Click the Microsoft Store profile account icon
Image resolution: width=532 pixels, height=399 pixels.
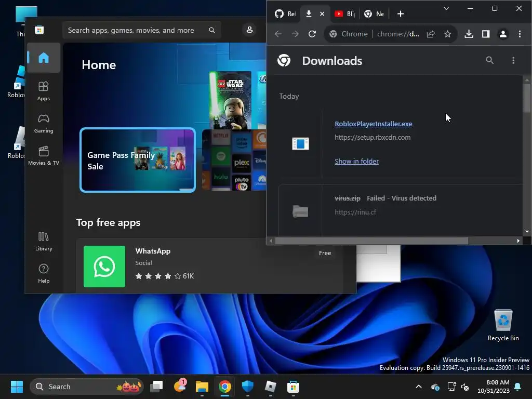(x=249, y=30)
